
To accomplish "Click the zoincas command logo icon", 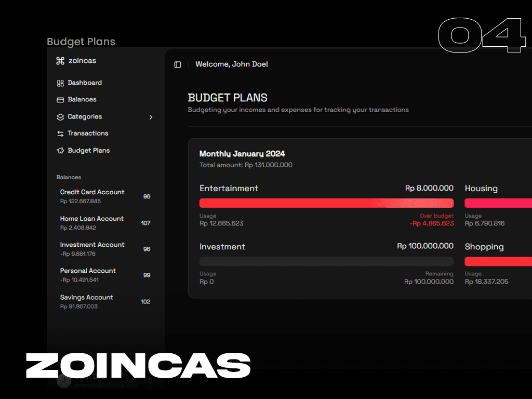I will click(x=60, y=61).
